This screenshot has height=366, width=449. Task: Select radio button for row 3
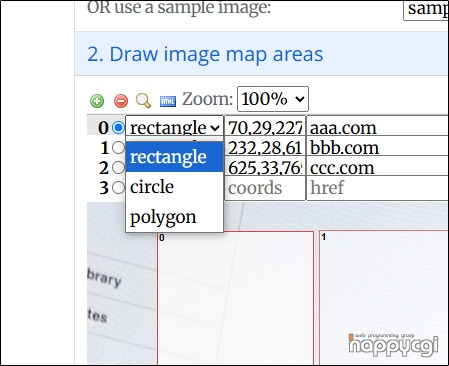[118, 188]
